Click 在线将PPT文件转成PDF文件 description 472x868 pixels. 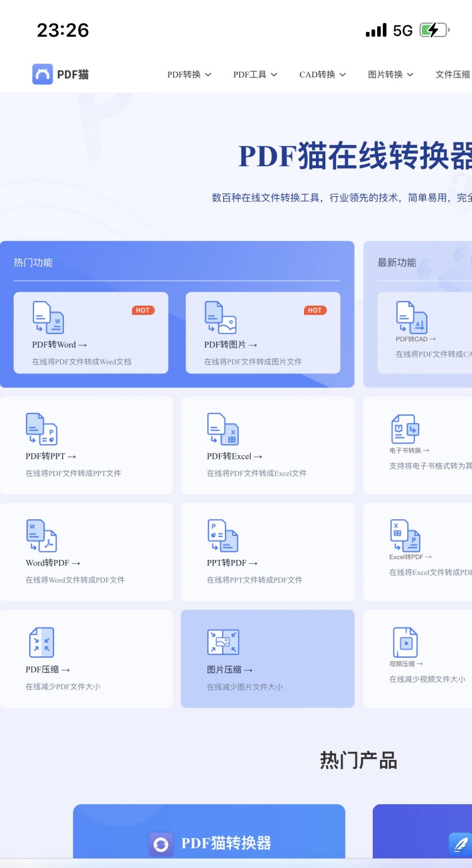pos(254,580)
